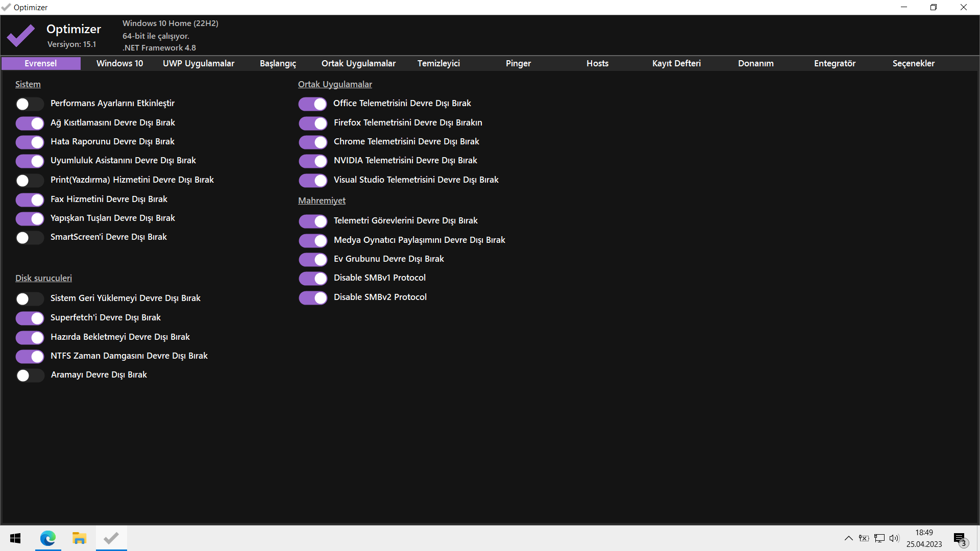Screen dimensions: 980x551
Task: Turn off Office Telemetrisini Devre Dışı Bırak
Action: [x=312, y=104]
